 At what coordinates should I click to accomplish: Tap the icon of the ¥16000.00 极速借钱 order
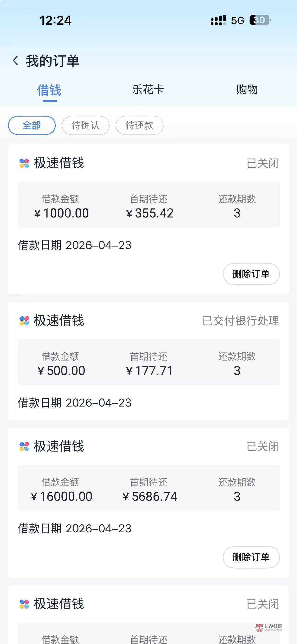pos(24,446)
